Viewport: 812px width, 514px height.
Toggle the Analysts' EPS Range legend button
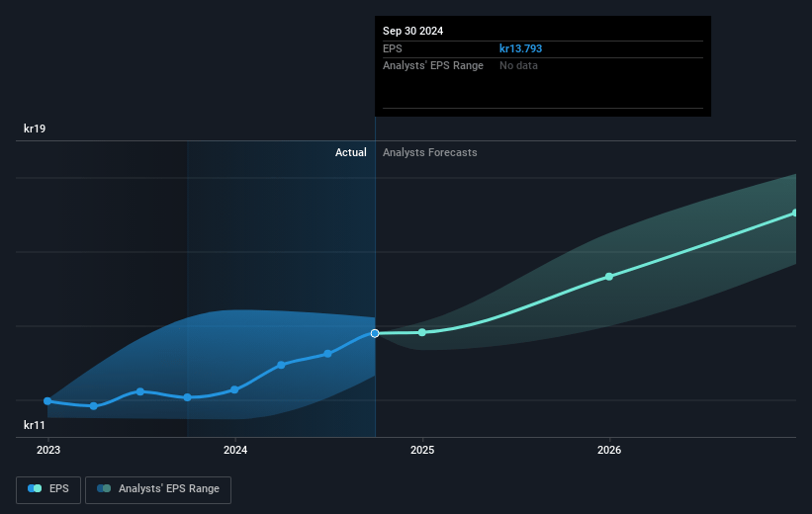tap(158, 489)
